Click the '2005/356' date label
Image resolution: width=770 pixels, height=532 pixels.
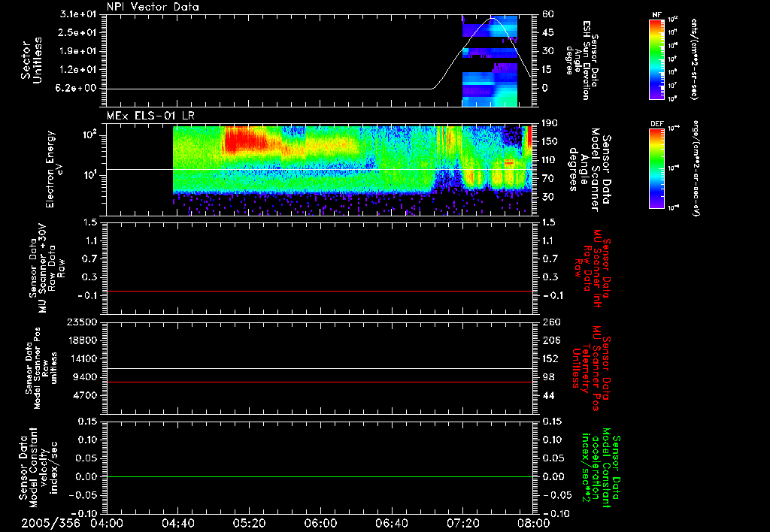(x=50, y=523)
